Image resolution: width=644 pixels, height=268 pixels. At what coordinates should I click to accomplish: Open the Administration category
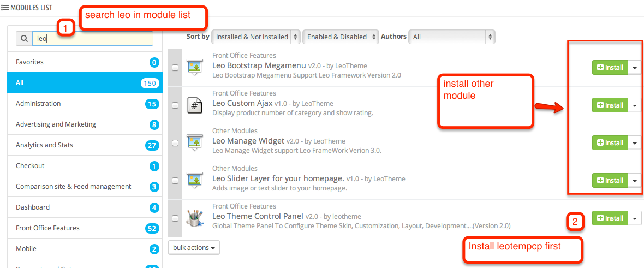(85, 104)
